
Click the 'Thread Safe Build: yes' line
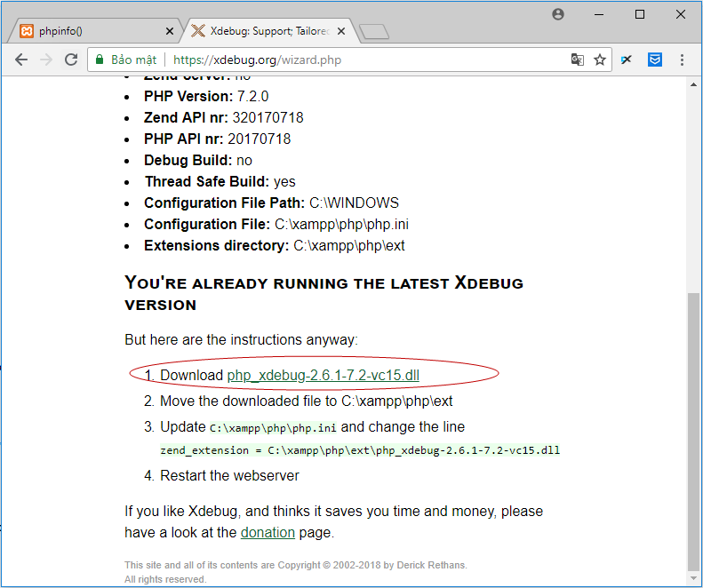pos(220,181)
